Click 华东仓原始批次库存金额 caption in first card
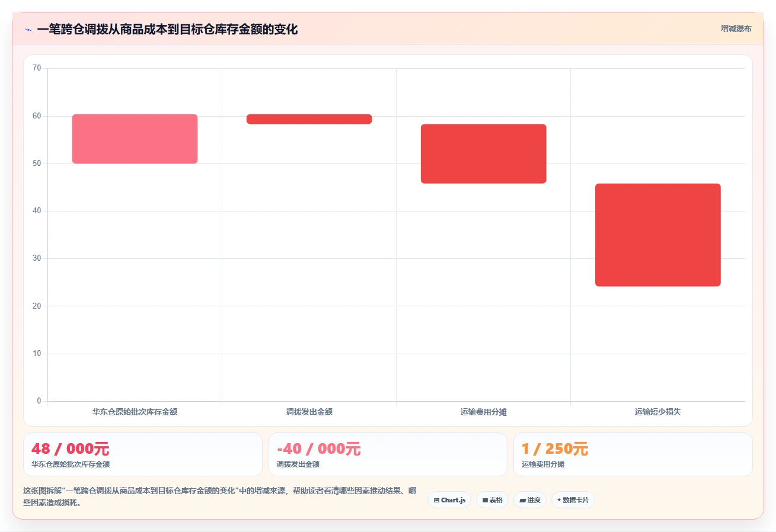The height and width of the screenshot is (532, 776). click(71, 464)
